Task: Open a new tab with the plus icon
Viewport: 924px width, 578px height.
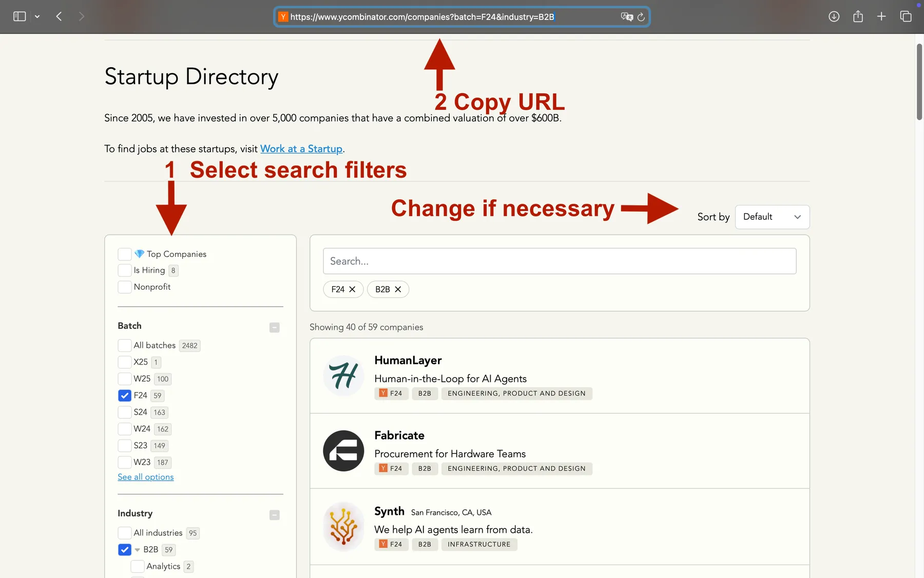Action: pos(881,16)
